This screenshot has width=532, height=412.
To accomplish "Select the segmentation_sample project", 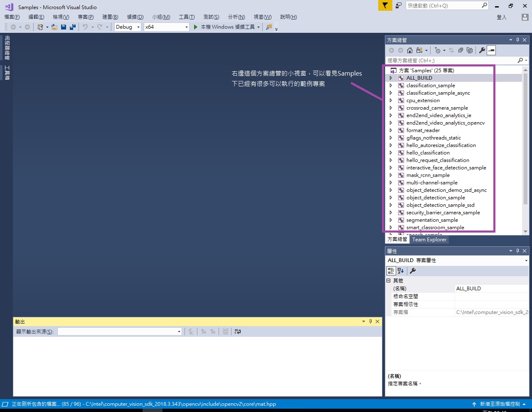I will point(432,220).
